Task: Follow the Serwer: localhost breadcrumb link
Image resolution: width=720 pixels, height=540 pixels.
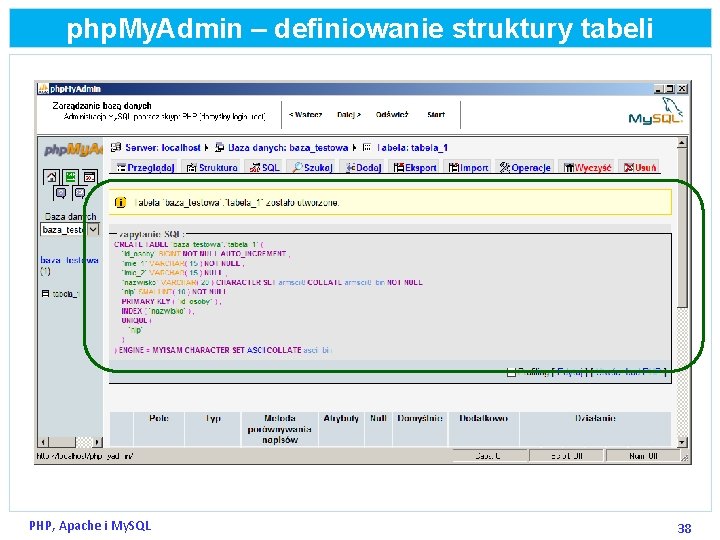Action: point(163,147)
